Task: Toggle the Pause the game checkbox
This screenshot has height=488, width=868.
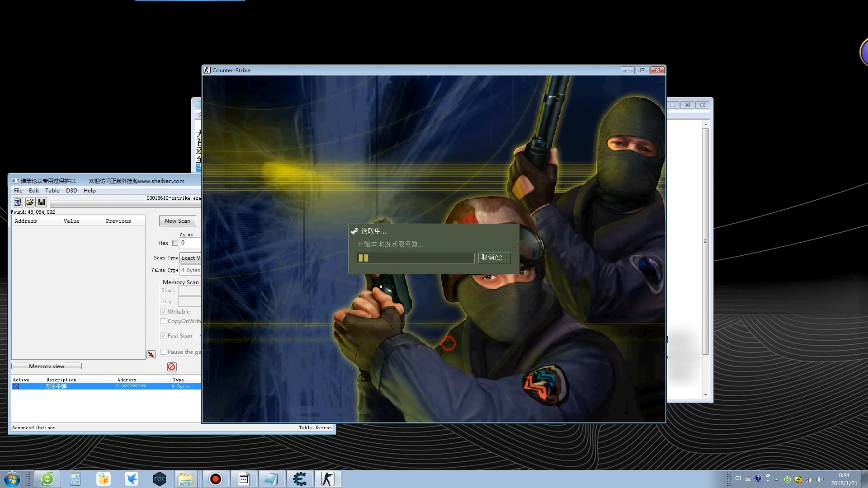Action: click(163, 352)
